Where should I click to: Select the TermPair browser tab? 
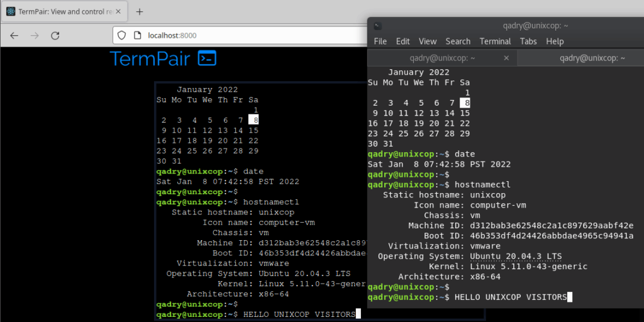(64, 11)
